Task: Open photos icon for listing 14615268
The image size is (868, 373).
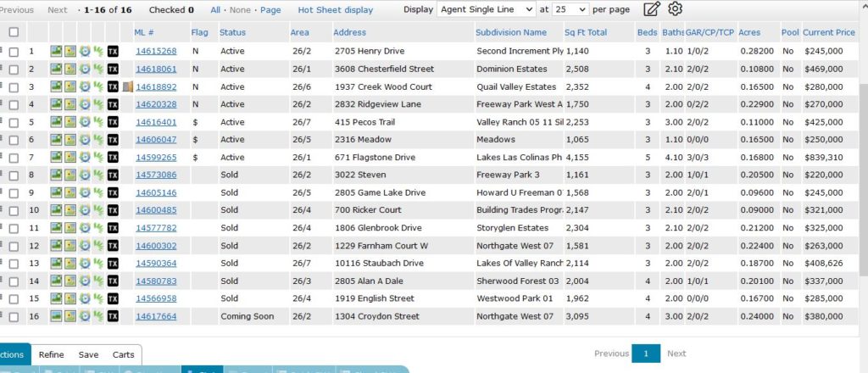Action: (x=56, y=51)
